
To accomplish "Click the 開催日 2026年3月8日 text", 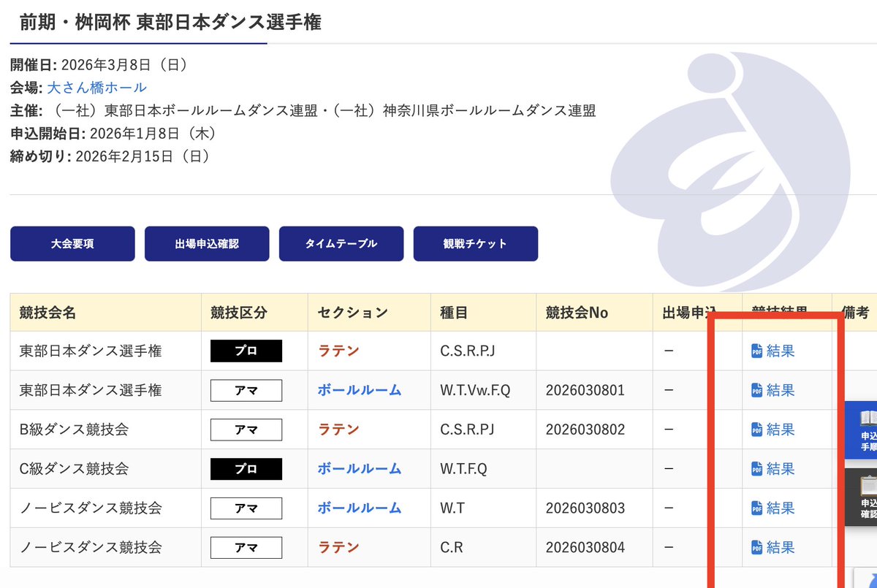I will click(99, 65).
